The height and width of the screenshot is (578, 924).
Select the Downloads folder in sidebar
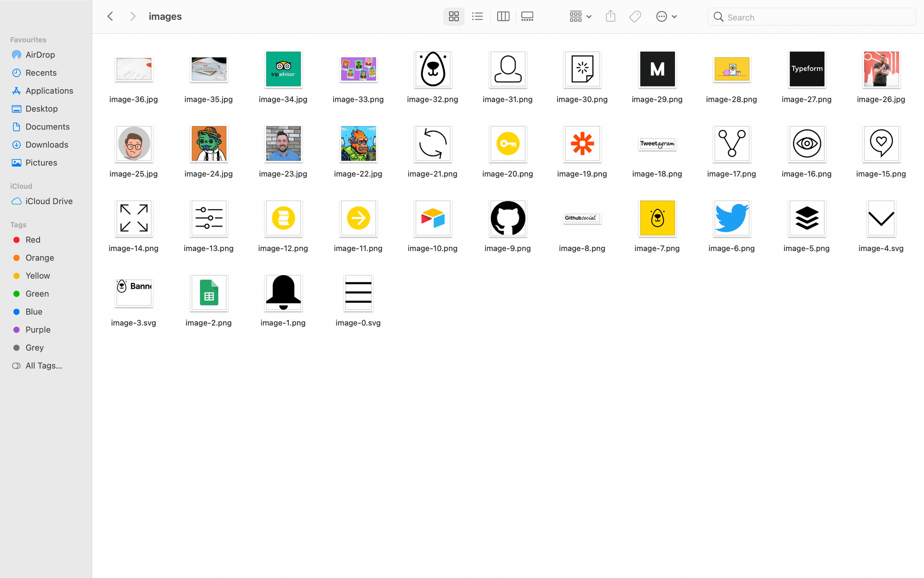pyautogui.click(x=47, y=144)
